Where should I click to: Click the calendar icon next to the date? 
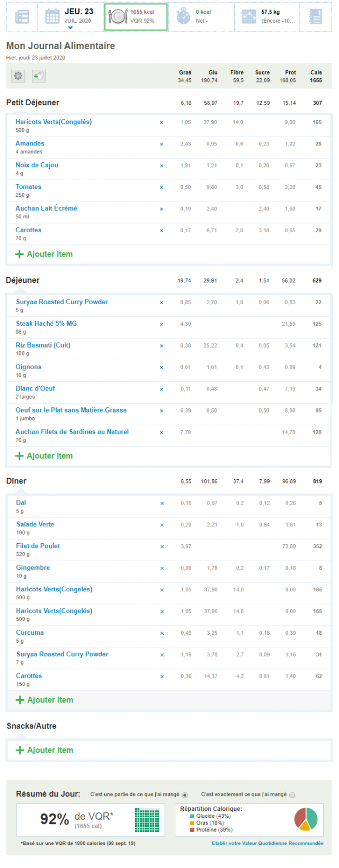tap(52, 16)
